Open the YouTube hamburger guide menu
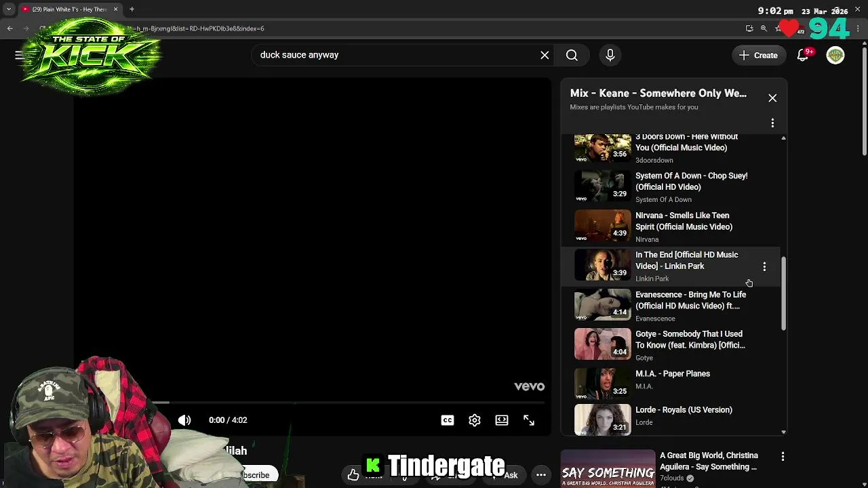The image size is (868, 488). [19, 55]
